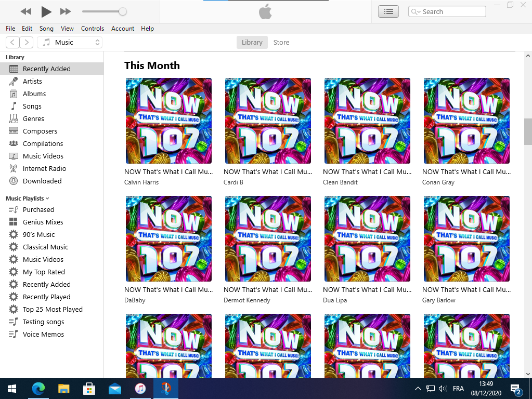Select the Dermot Kennedy album cover

[x=268, y=238]
